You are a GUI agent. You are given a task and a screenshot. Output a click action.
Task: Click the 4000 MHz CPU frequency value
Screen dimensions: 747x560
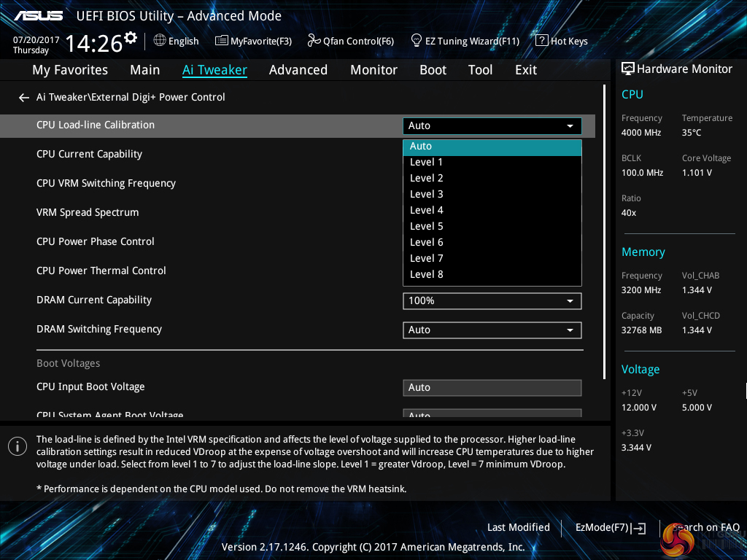point(640,133)
